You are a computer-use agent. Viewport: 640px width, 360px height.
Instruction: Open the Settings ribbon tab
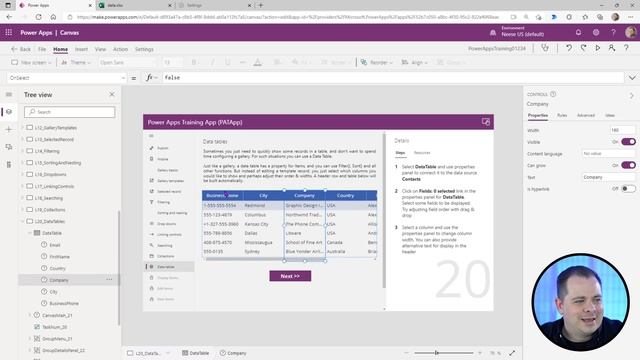pos(144,49)
